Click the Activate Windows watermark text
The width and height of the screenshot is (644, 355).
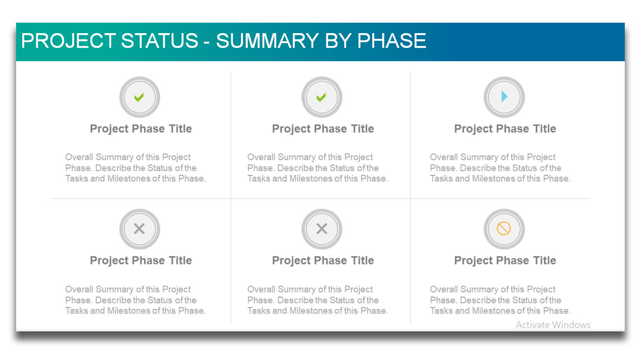click(553, 325)
